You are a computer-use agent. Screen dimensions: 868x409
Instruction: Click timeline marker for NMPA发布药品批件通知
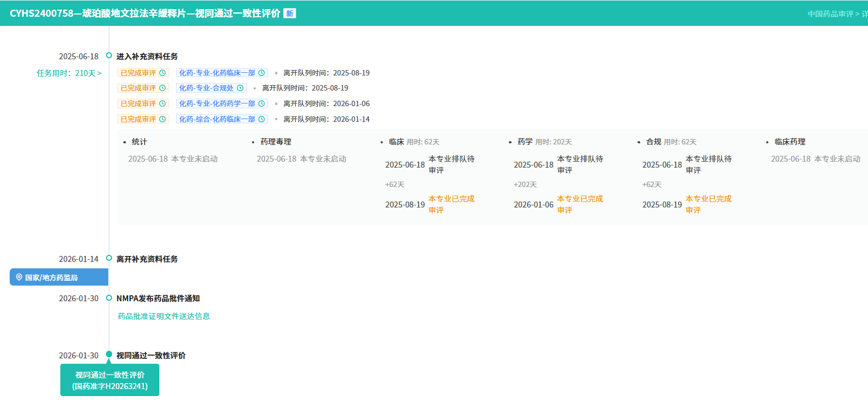(109, 298)
